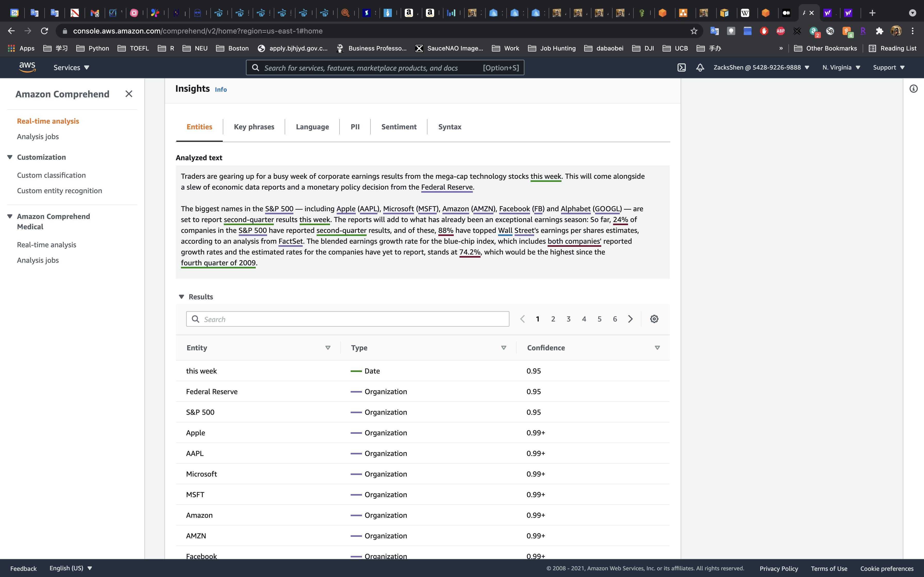Open AWS CloudShell icon in header

pyautogui.click(x=682, y=67)
